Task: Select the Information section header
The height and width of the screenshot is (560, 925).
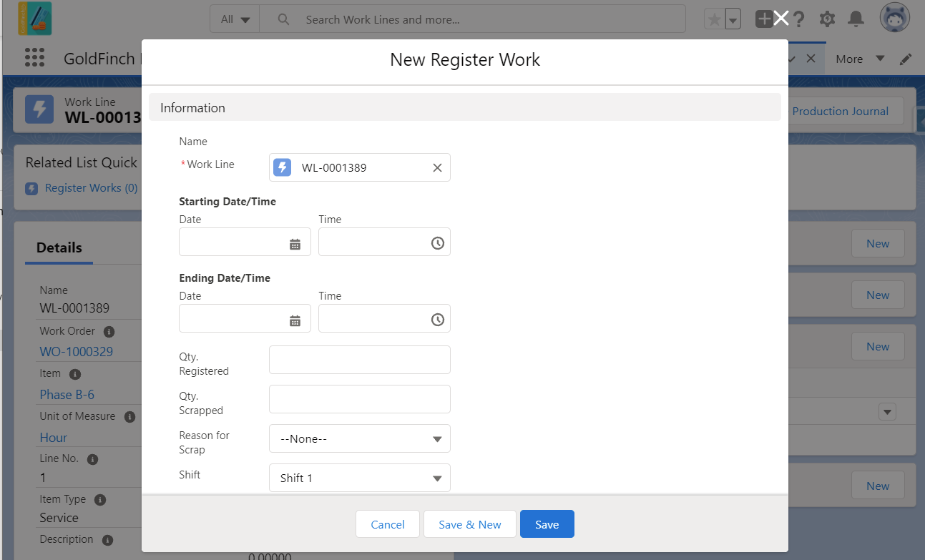Action: [x=465, y=107]
